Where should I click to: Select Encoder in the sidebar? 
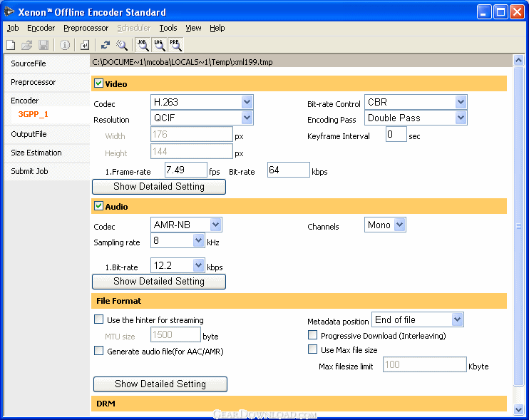click(25, 101)
